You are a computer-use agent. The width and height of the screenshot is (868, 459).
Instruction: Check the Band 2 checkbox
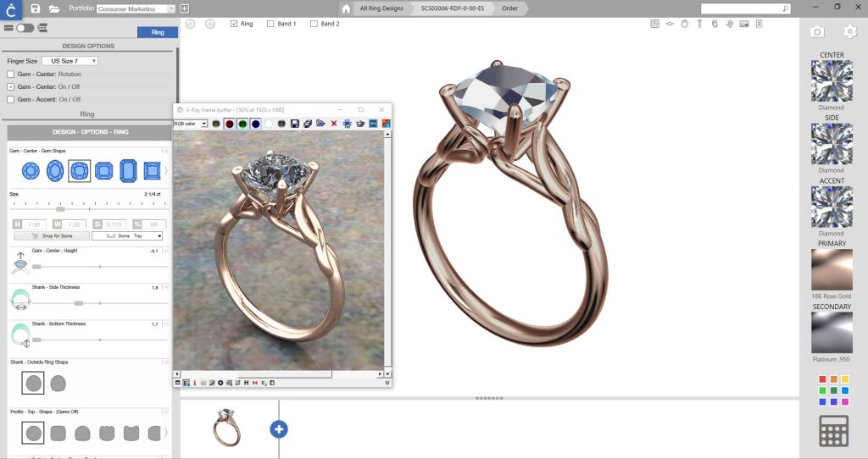click(314, 24)
